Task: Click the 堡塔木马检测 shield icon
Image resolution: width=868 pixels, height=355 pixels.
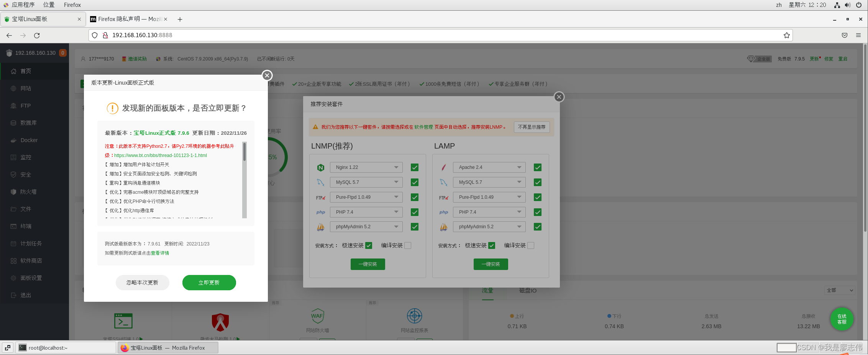Action: tap(220, 322)
